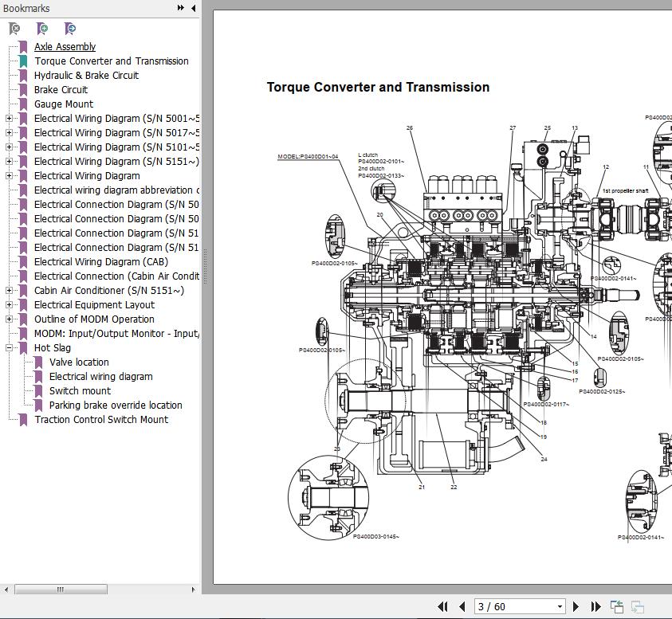This screenshot has width=672, height=619.
Task: Expand Electrical Wiring Diagram (S/N 5001~ bookmark
Action: 9,118
